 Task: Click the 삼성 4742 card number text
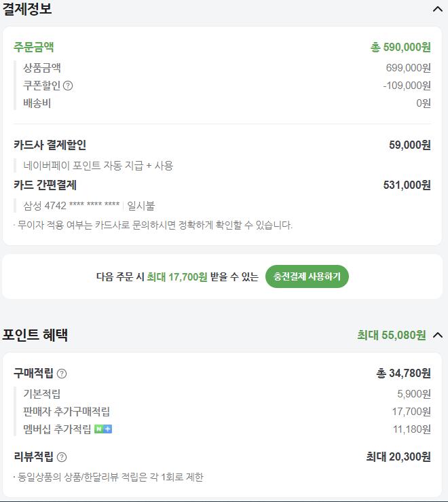coord(71,206)
